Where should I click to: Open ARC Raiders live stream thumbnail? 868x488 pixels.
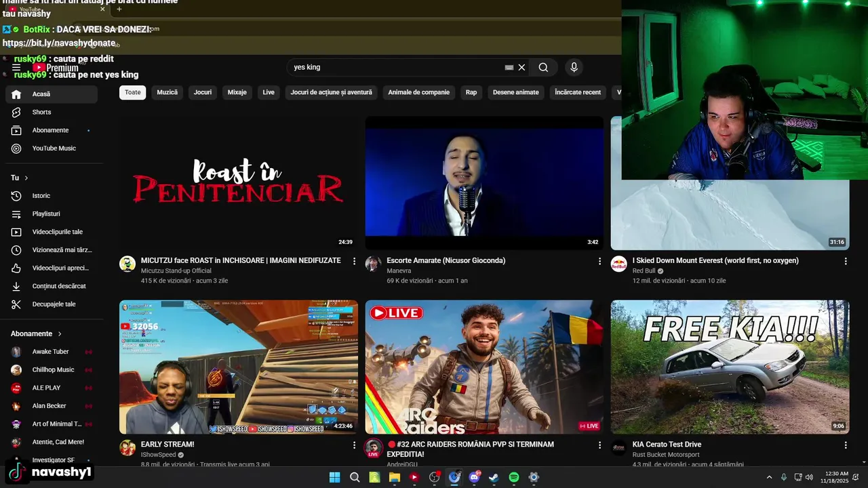click(484, 367)
